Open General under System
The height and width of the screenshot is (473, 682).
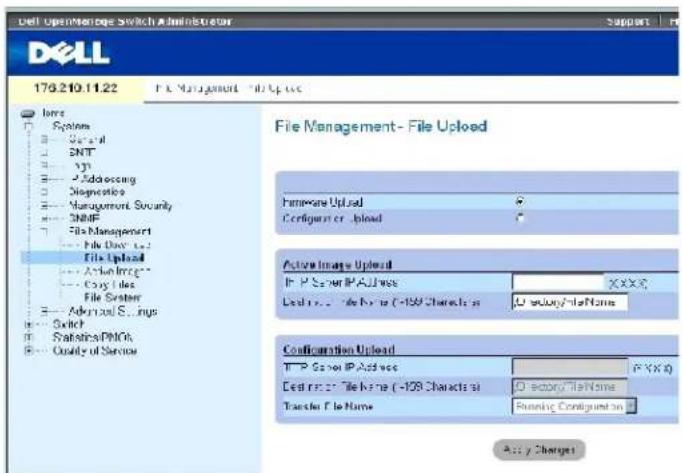[87, 140]
